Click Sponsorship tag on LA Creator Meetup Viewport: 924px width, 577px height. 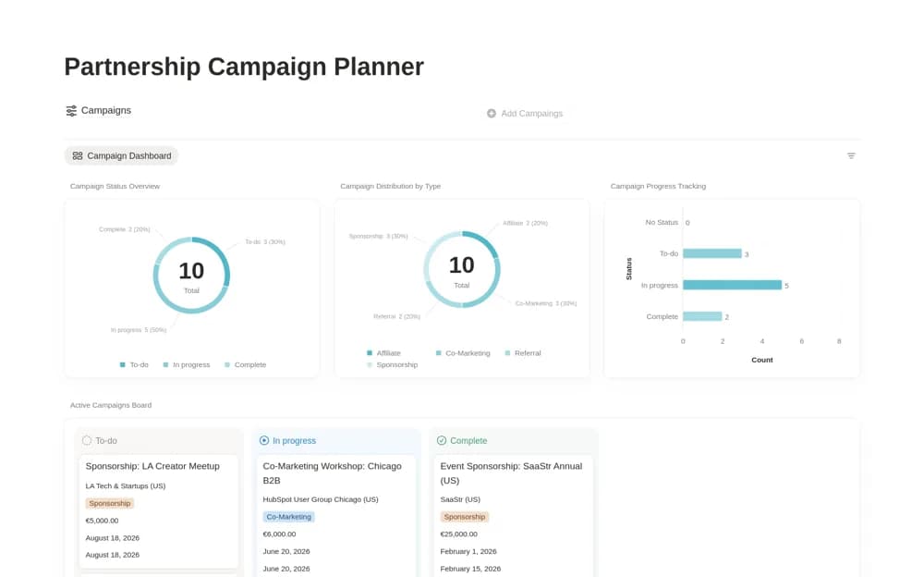point(110,503)
